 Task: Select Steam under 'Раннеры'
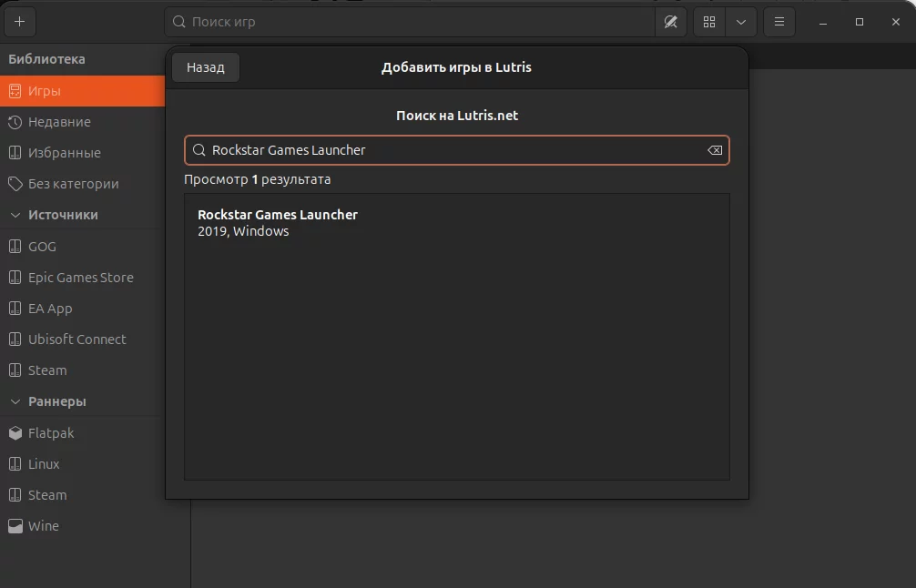[82, 495]
